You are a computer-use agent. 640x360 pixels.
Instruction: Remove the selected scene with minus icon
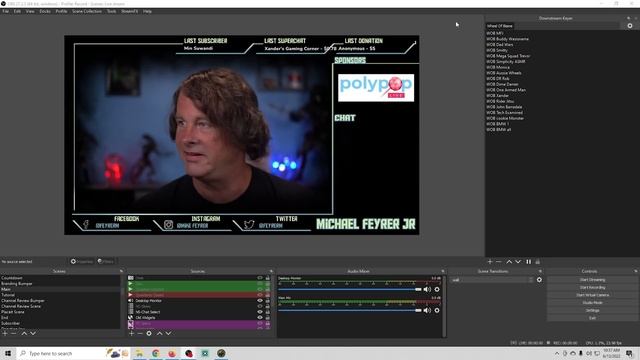pos(13,333)
